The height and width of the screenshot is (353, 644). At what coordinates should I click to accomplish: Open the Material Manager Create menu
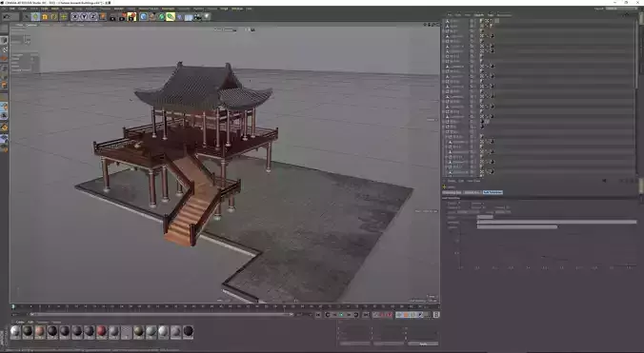click(20, 323)
